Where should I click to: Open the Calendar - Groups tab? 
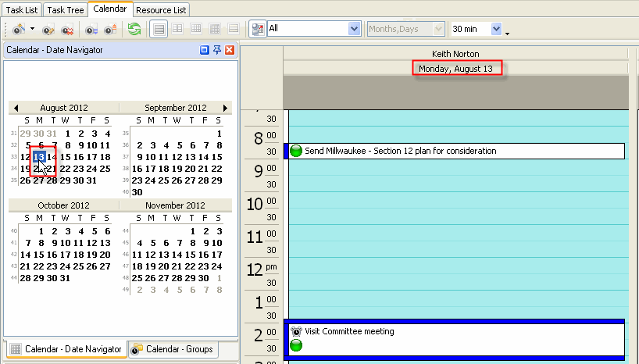[x=173, y=349]
